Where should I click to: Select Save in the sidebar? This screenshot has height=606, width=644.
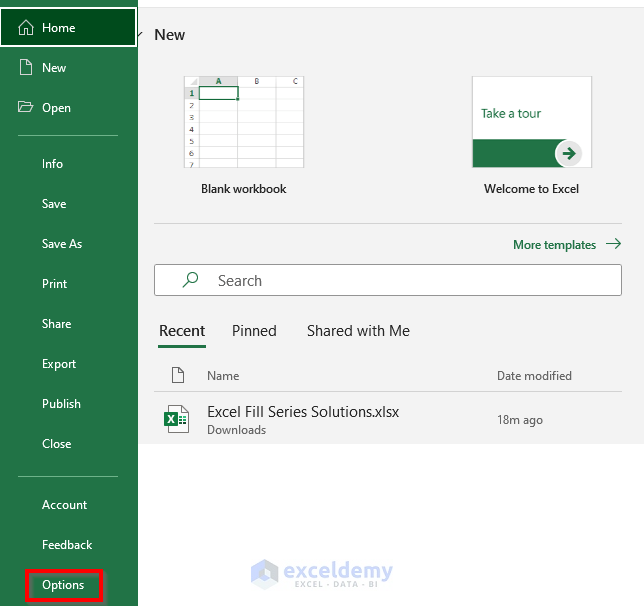point(54,203)
